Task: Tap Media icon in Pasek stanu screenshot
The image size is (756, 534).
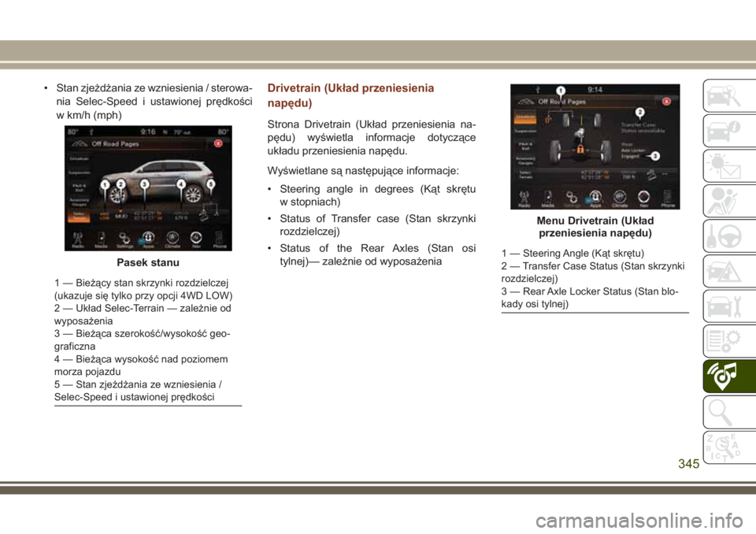Action: tap(102, 239)
